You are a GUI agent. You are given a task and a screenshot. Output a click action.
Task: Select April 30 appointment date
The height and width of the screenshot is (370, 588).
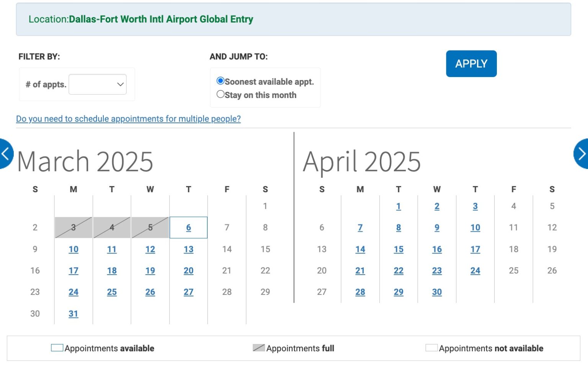pyautogui.click(x=437, y=292)
